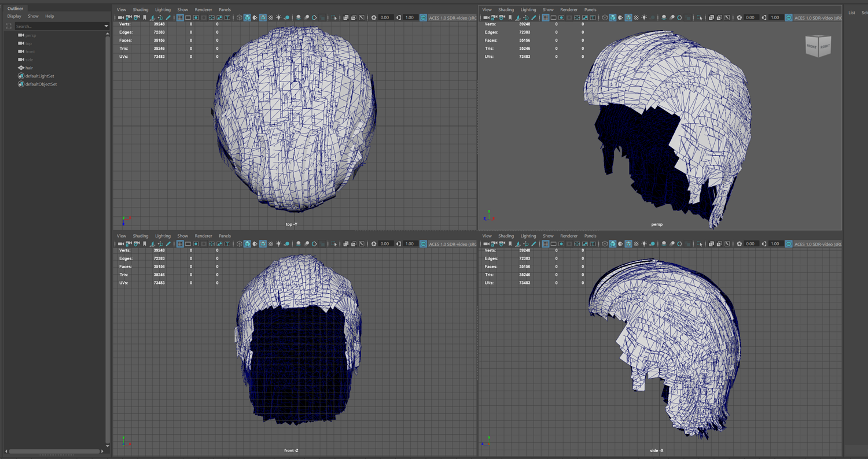Open the Outliner Help menu
This screenshot has height=459, width=868.
[50, 16]
